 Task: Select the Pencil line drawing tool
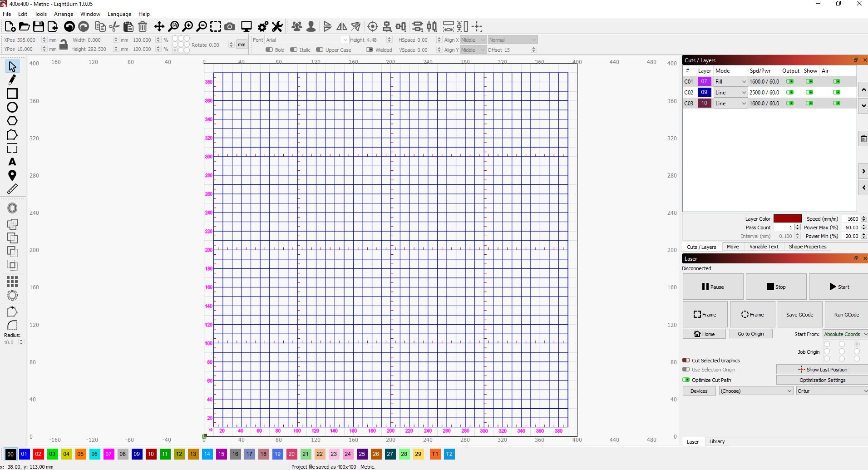[x=12, y=79]
